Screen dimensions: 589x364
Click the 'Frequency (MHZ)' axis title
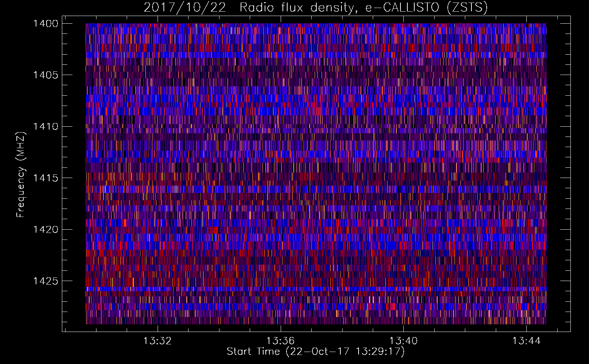21,175
